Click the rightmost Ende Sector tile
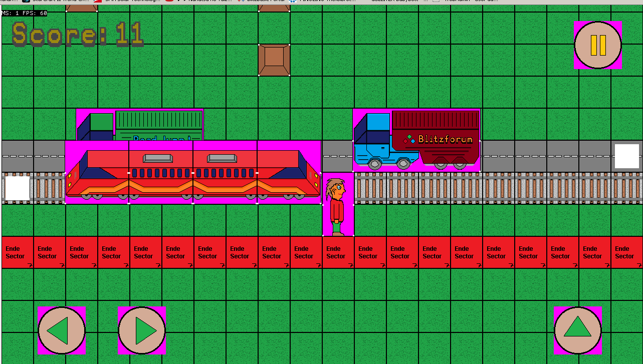The height and width of the screenshot is (364, 643). [626, 252]
